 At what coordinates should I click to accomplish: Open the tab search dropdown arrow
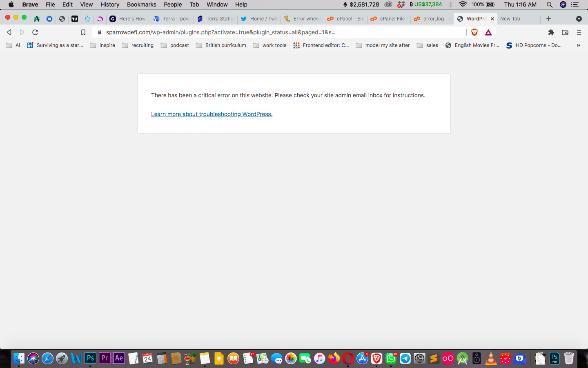pyautogui.click(x=579, y=19)
